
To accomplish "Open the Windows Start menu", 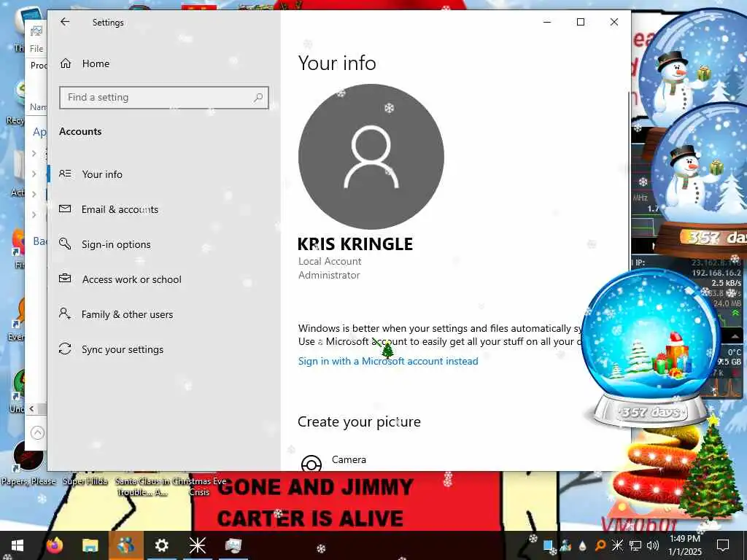I will [x=18, y=545].
